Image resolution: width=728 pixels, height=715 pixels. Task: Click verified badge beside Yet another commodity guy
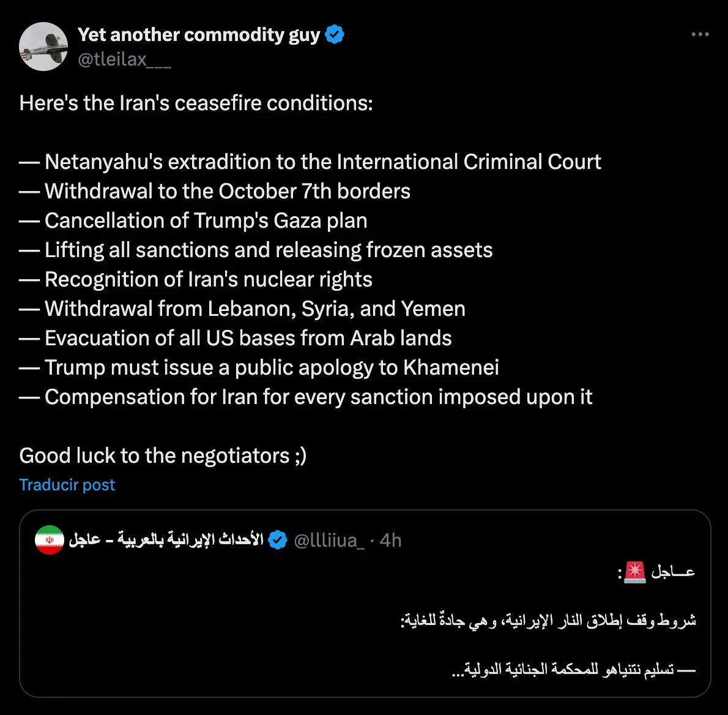(x=335, y=35)
